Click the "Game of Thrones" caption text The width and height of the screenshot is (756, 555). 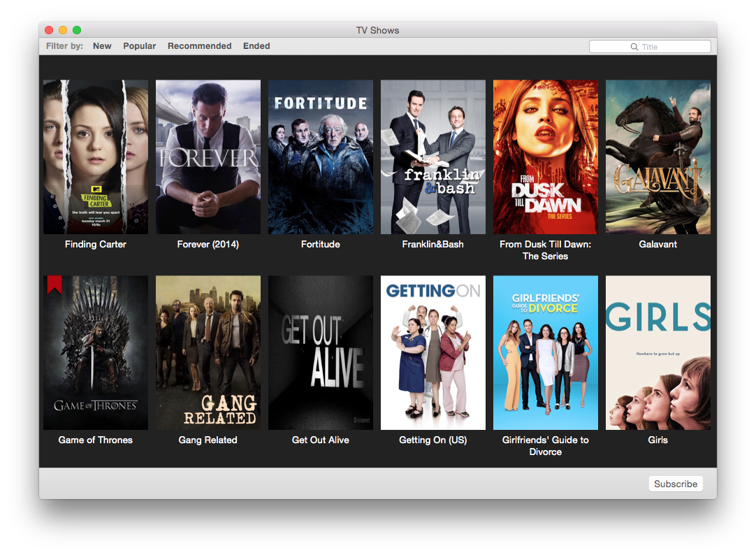(96, 440)
